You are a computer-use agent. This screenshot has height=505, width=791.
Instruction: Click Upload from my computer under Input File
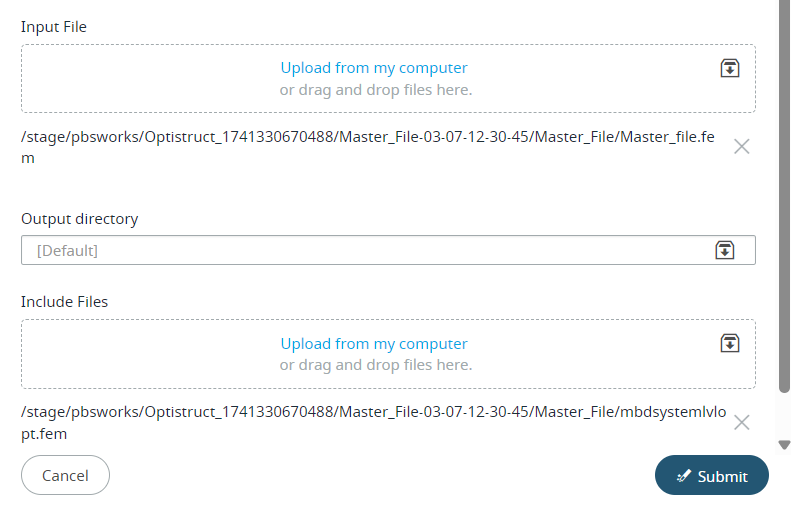[x=374, y=68]
